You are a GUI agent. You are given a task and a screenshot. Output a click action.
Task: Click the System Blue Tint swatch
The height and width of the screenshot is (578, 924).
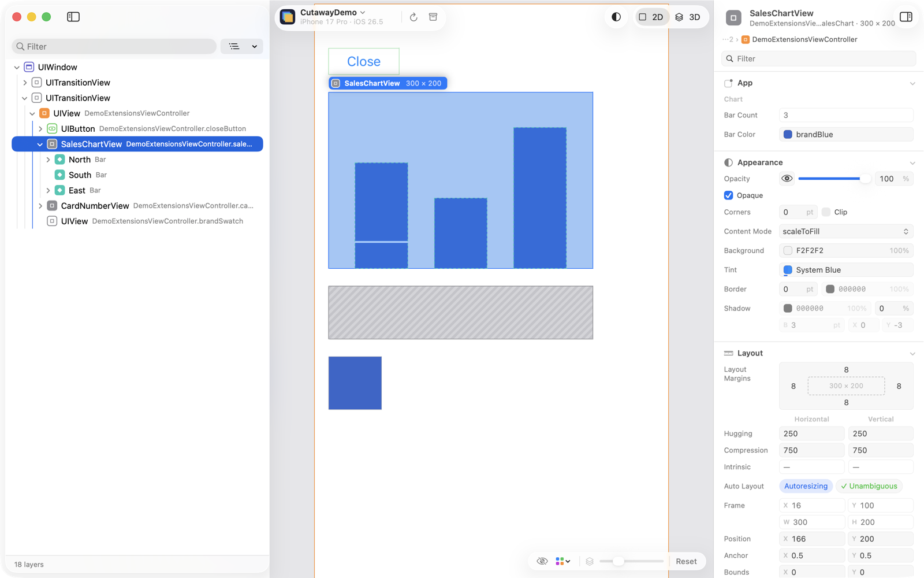point(788,270)
